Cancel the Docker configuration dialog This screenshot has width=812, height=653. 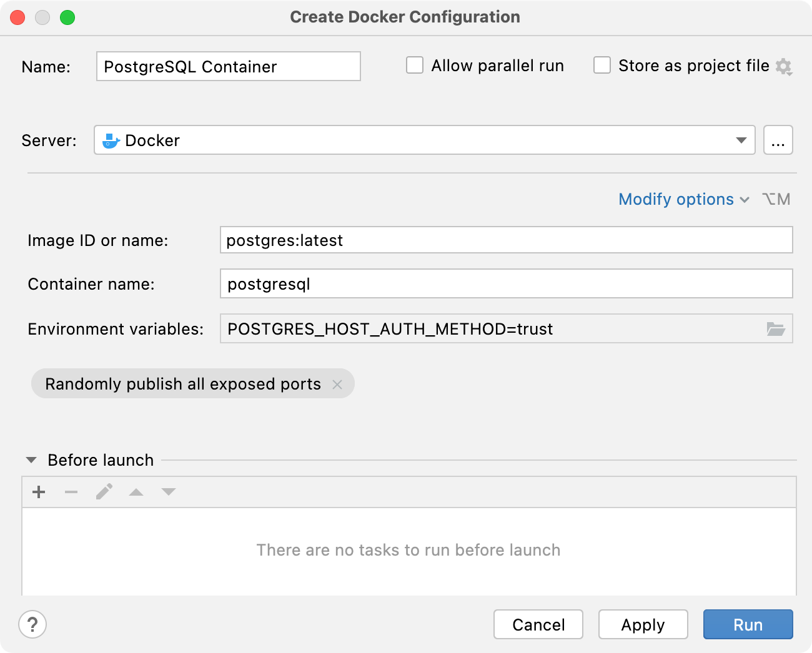(x=538, y=624)
